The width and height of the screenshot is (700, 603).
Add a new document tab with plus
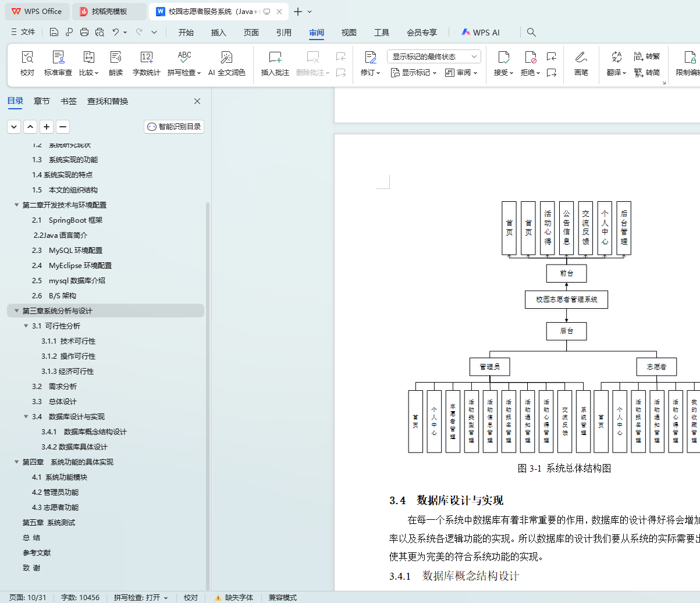tap(298, 12)
